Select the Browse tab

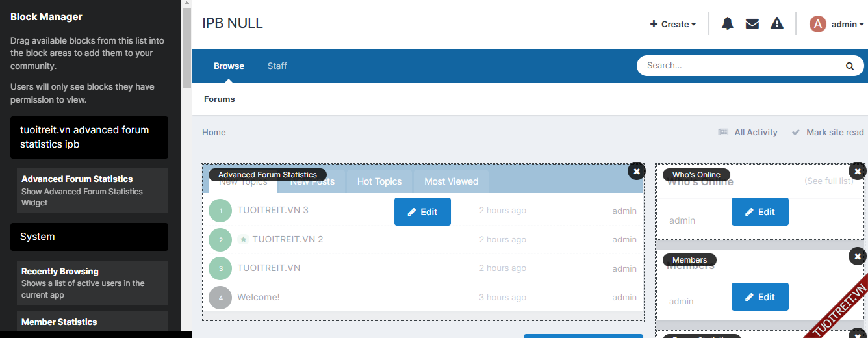[x=229, y=66]
